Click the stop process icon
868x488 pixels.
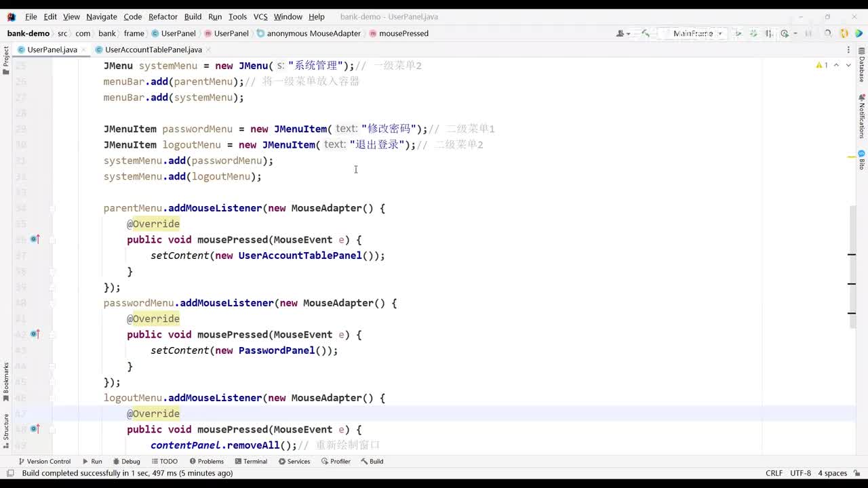tap(808, 33)
